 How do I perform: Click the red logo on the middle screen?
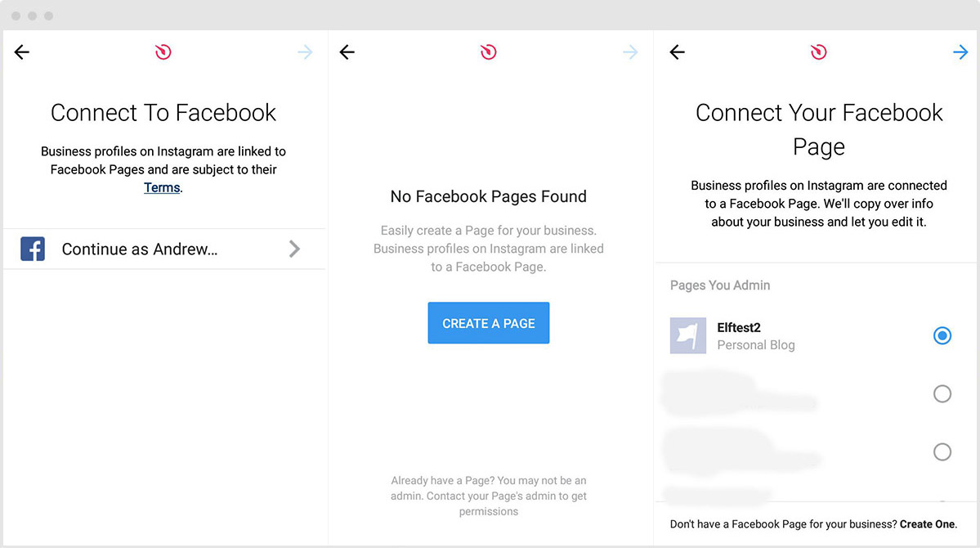click(x=489, y=51)
